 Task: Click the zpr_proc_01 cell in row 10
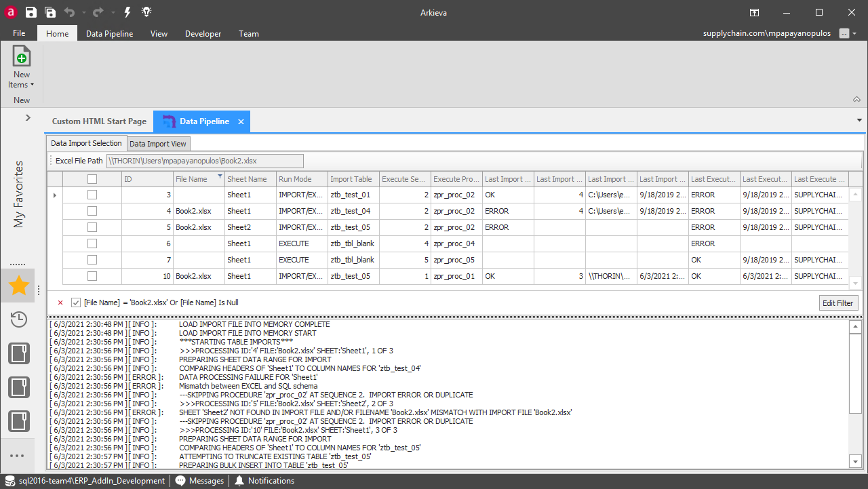456,276
